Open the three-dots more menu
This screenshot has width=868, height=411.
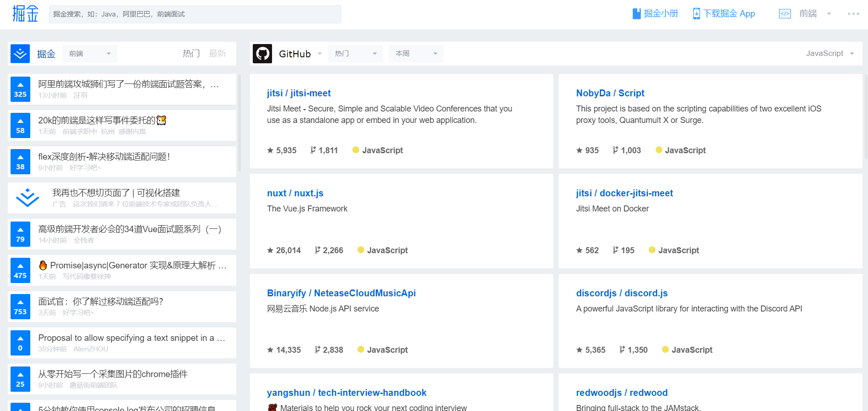click(853, 14)
